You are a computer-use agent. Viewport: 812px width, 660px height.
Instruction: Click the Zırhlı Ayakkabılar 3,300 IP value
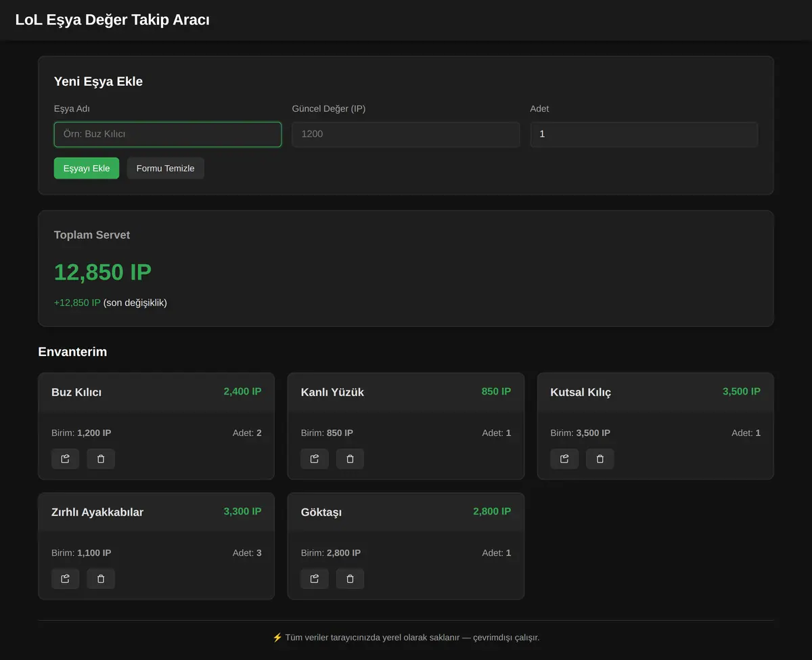point(242,511)
